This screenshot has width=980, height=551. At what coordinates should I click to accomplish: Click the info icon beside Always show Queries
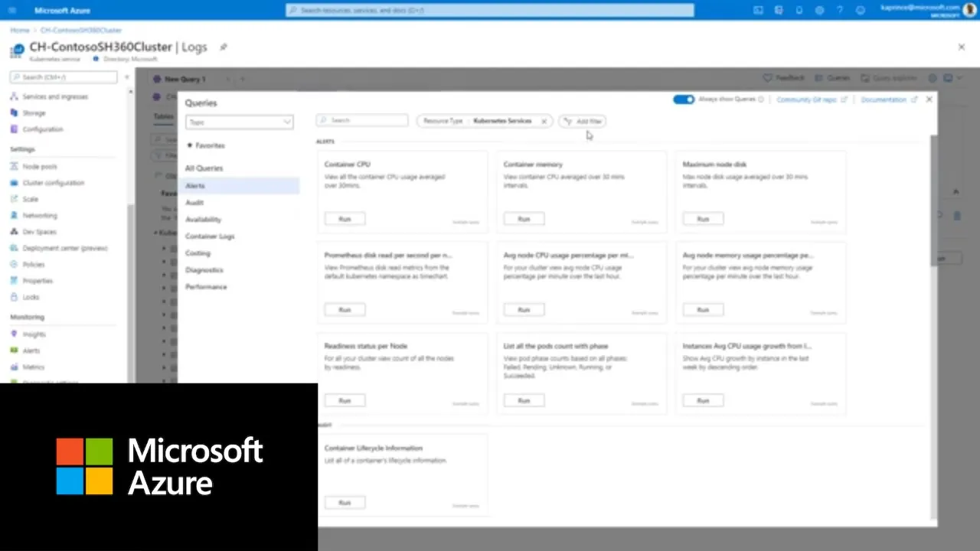[760, 99]
